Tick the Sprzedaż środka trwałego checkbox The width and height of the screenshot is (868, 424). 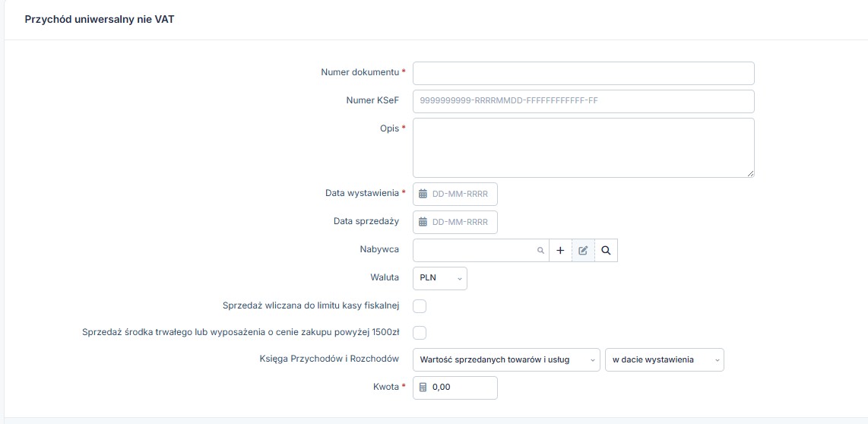click(420, 333)
